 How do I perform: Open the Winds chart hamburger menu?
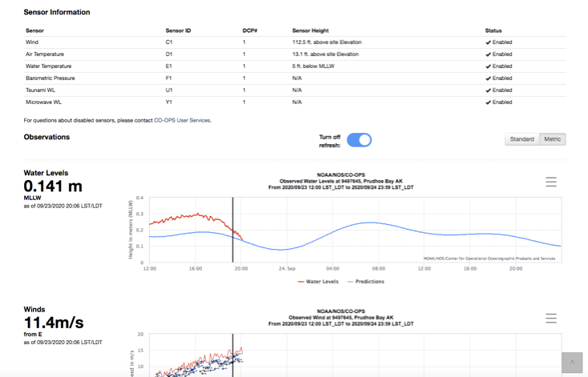(x=551, y=318)
